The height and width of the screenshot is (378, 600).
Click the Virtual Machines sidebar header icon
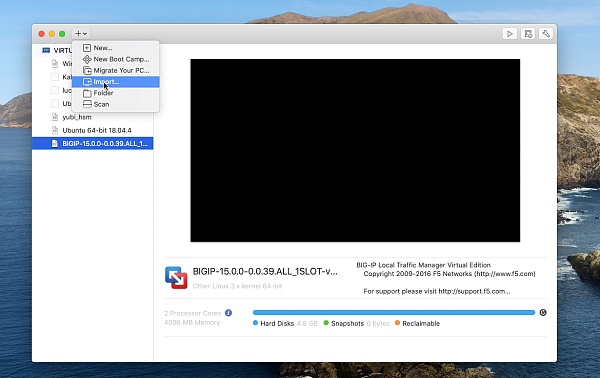pyautogui.click(x=46, y=51)
